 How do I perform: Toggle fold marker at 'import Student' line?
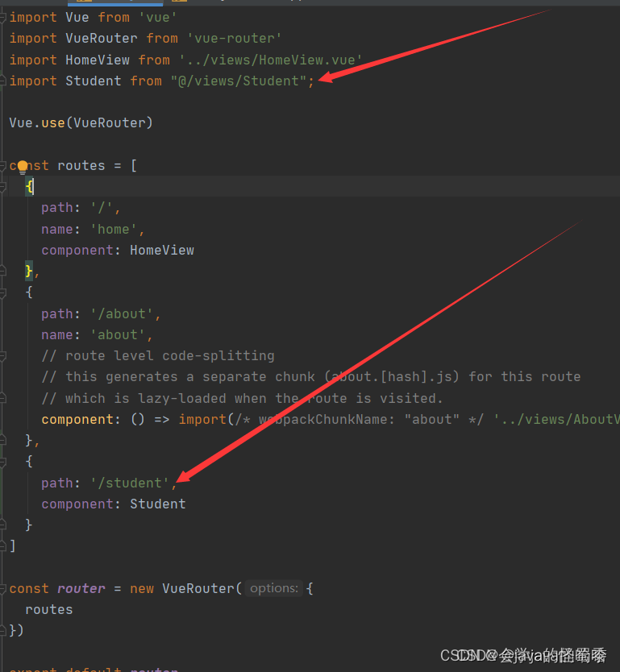coord(2,81)
